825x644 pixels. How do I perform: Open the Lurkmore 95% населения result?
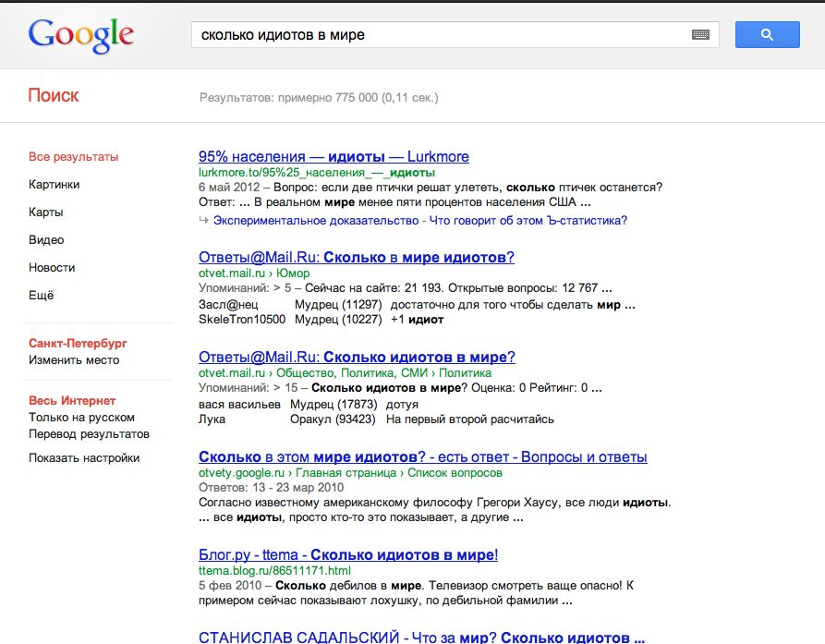click(x=334, y=156)
